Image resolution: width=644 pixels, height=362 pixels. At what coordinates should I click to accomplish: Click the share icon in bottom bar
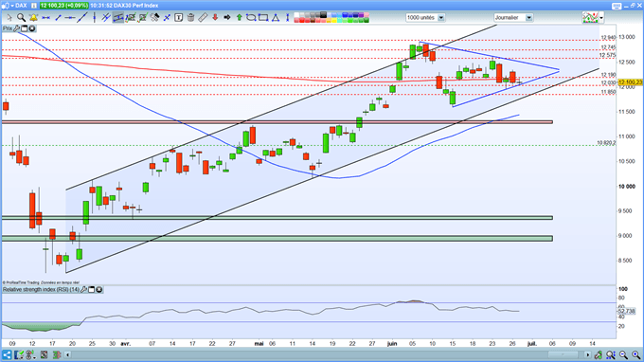[x=7, y=354]
